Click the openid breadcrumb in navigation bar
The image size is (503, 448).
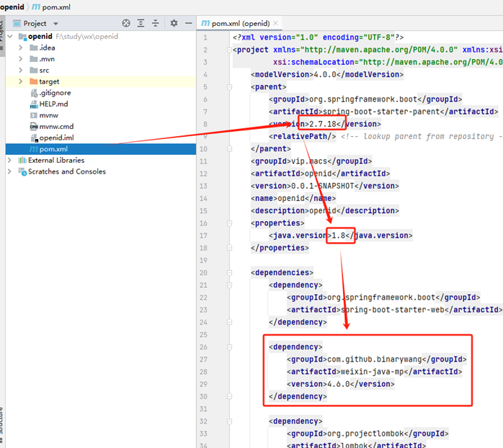coord(12,6)
